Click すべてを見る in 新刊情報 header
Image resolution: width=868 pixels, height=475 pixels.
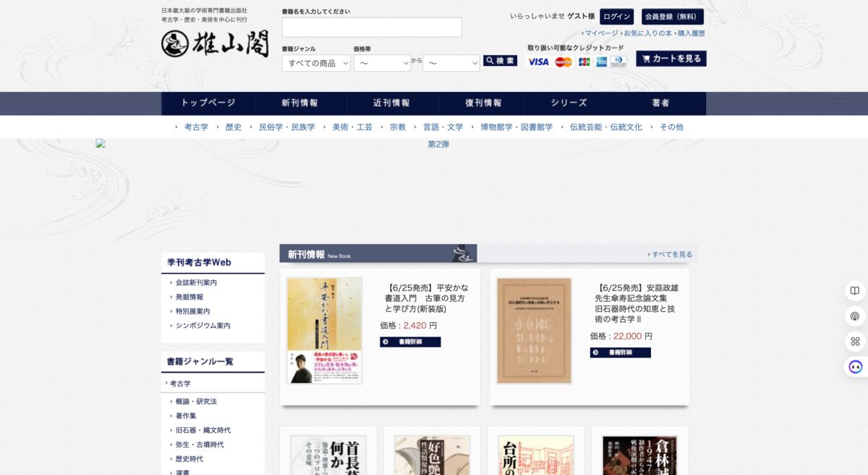point(672,254)
